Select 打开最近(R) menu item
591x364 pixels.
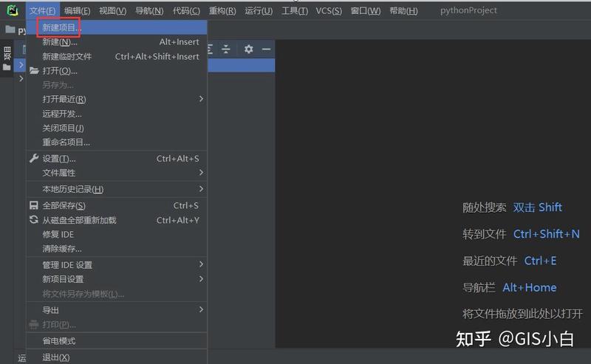[117, 99]
